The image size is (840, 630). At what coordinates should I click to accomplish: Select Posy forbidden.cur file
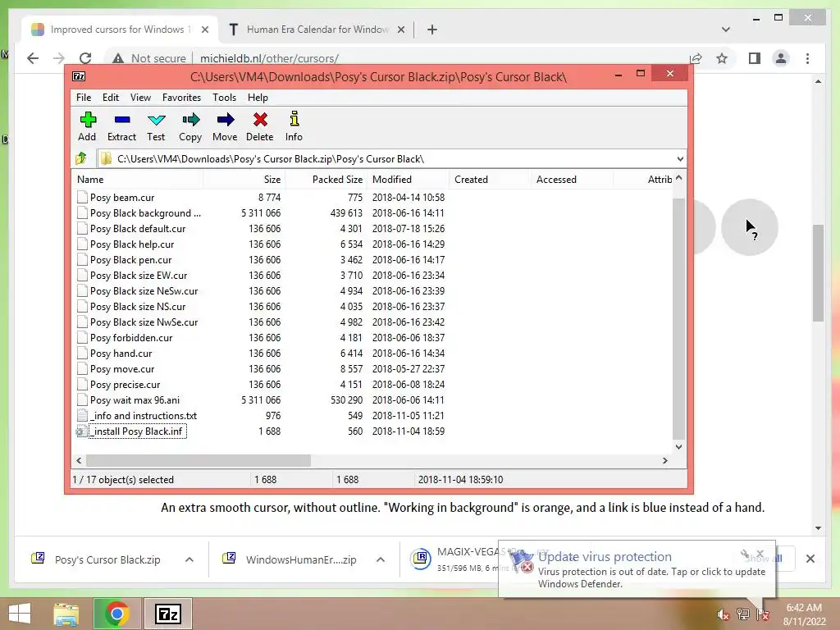coord(131,338)
